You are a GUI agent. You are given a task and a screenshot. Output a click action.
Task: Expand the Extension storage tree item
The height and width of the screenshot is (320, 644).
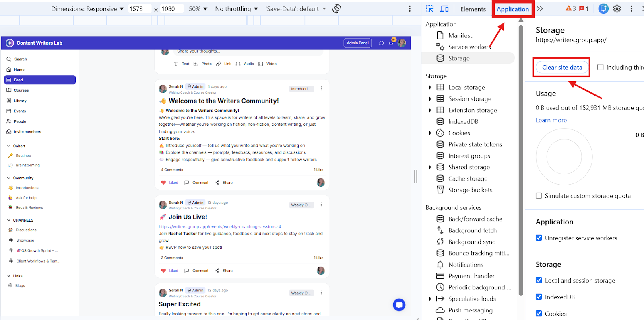430,110
